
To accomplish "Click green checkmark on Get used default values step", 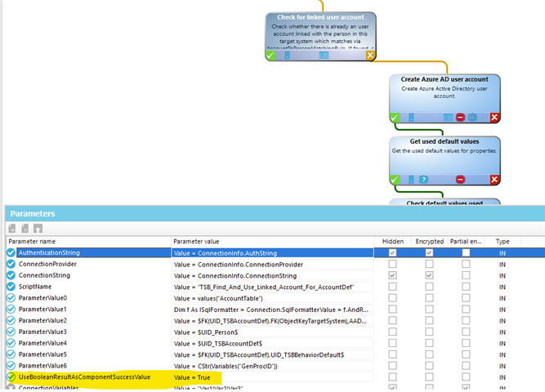I will [395, 180].
